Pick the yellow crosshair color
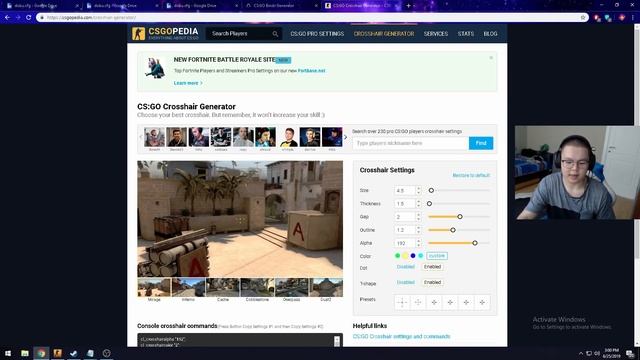This screenshot has height=360, width=640. pyautogui.click(x=405, y=256)
